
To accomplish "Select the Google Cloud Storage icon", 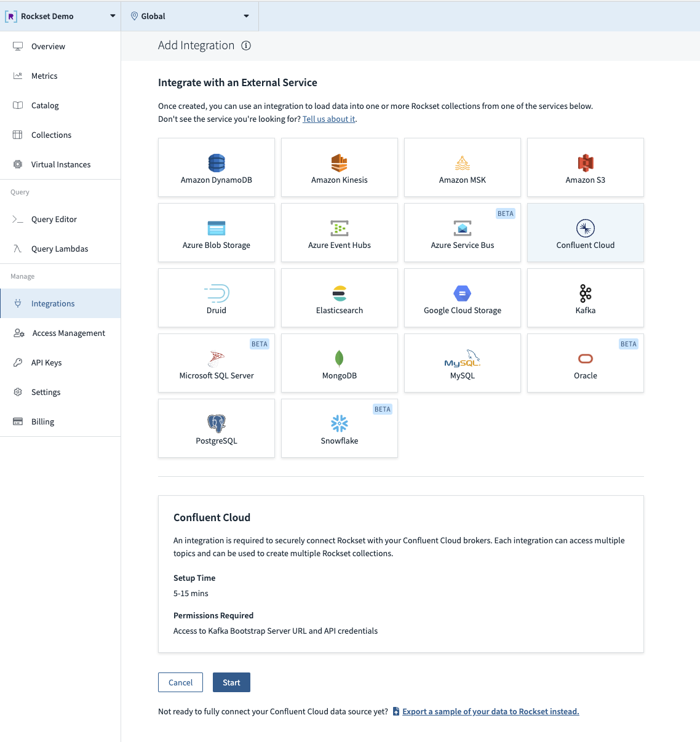I will point(463,293).
